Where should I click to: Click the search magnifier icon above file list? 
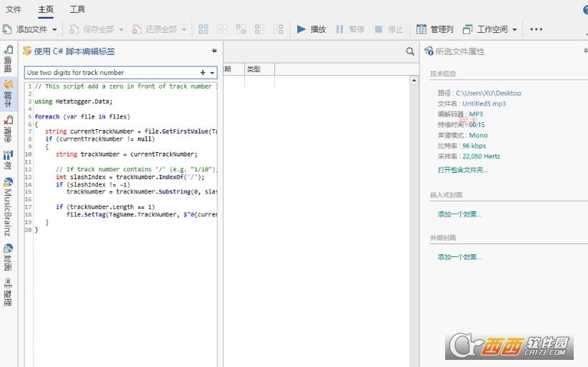coord(410,51)
